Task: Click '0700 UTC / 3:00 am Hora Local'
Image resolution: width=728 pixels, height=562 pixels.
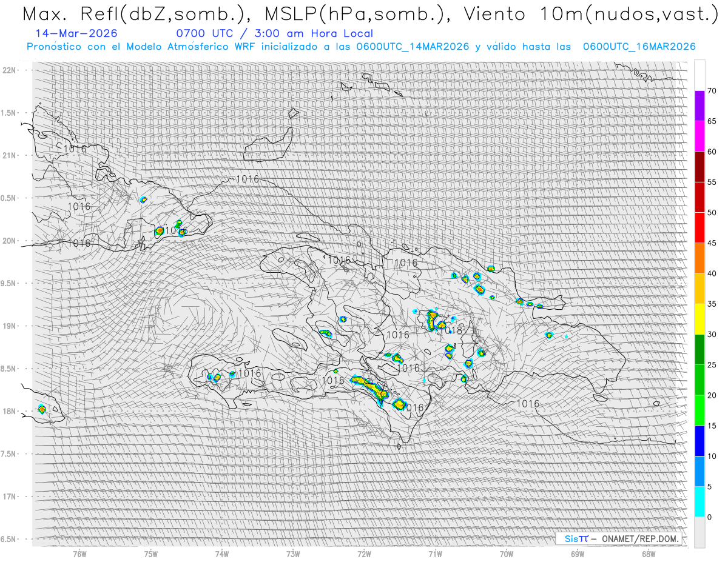Action: click(x=274, y=33)
